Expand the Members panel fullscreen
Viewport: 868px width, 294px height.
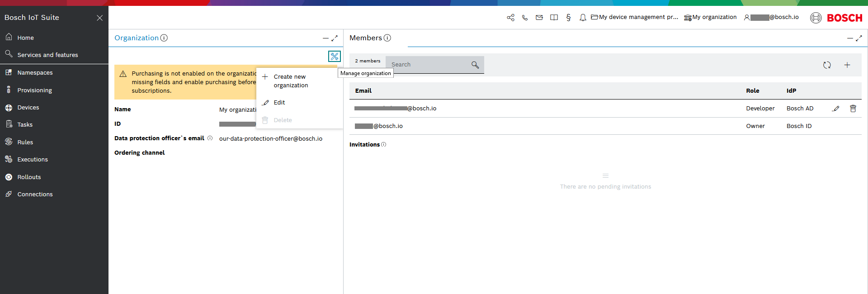click(859, 38)
